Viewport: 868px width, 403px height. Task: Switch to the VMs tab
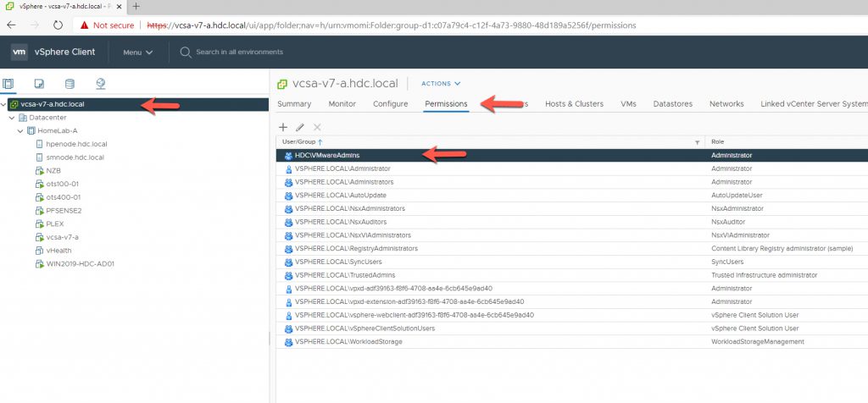tap(628, 104)
